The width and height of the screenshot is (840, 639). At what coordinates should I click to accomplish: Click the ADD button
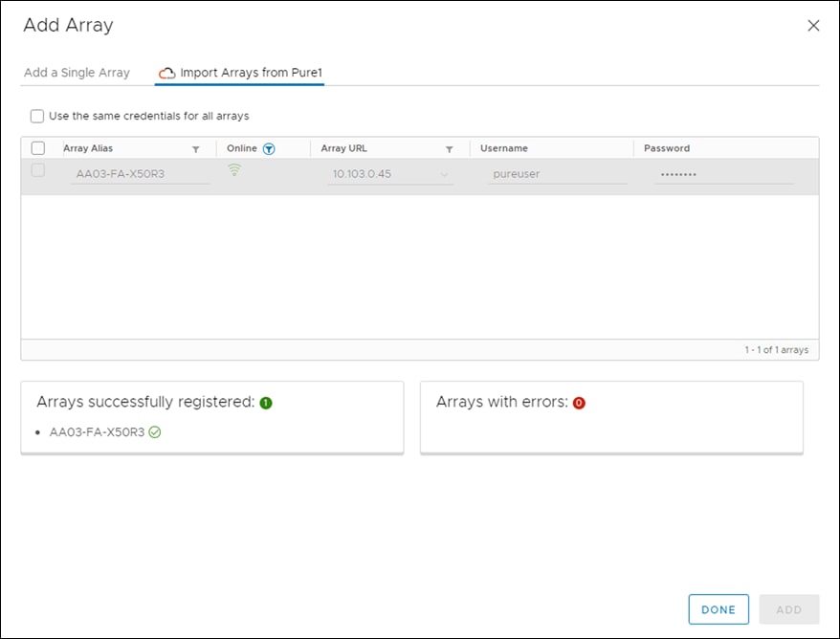point(789,609)
